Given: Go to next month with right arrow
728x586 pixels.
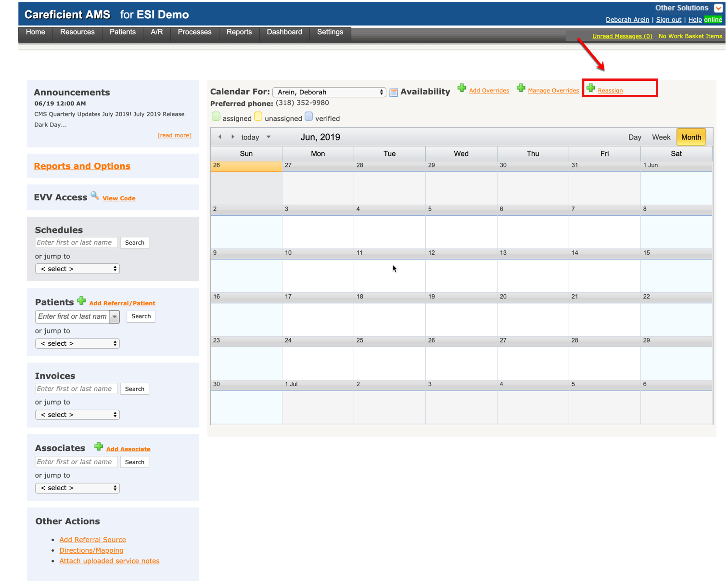Looking at the screenshot, I should [233, 137].
